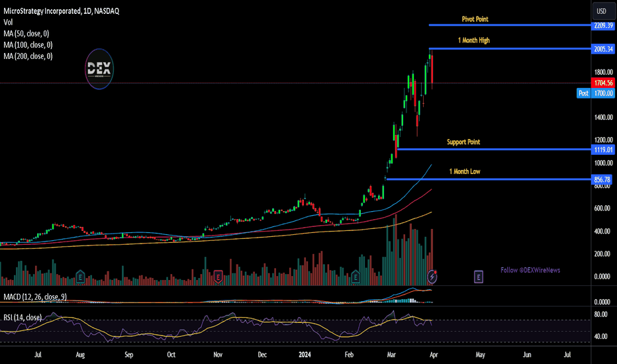
Task: Click the 856.78 price tag
Action: tap(602, 179)
